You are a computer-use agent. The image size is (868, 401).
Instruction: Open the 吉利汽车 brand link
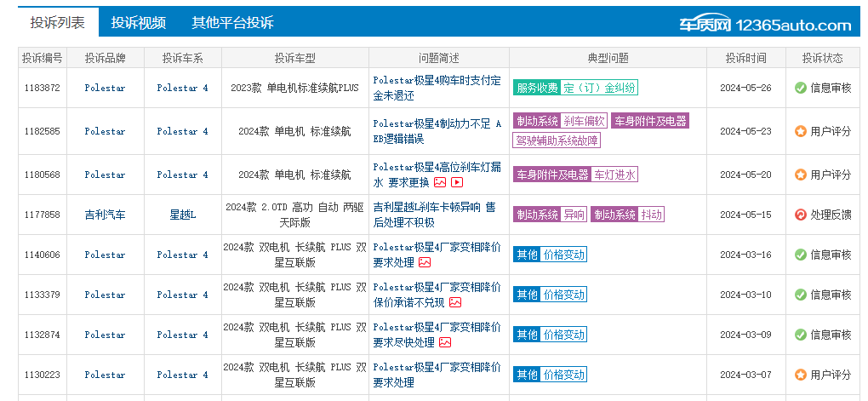[x=105, y=215]
